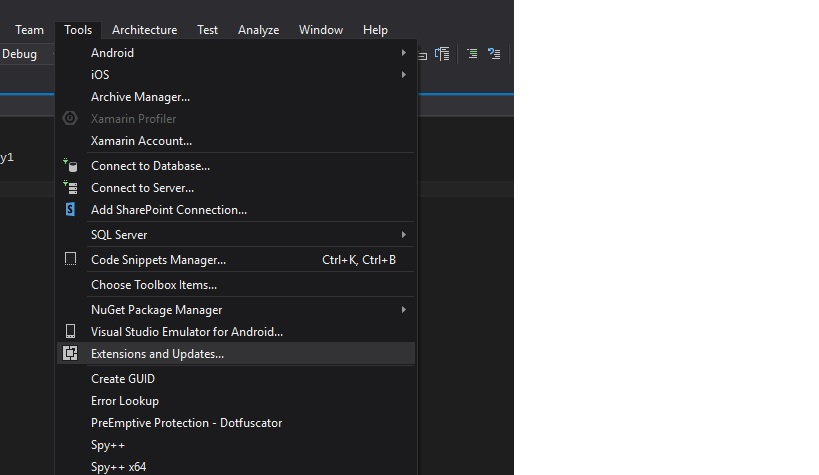Open Archive Manager
Screen dimensions: 819x475
[x=236, y=97]
